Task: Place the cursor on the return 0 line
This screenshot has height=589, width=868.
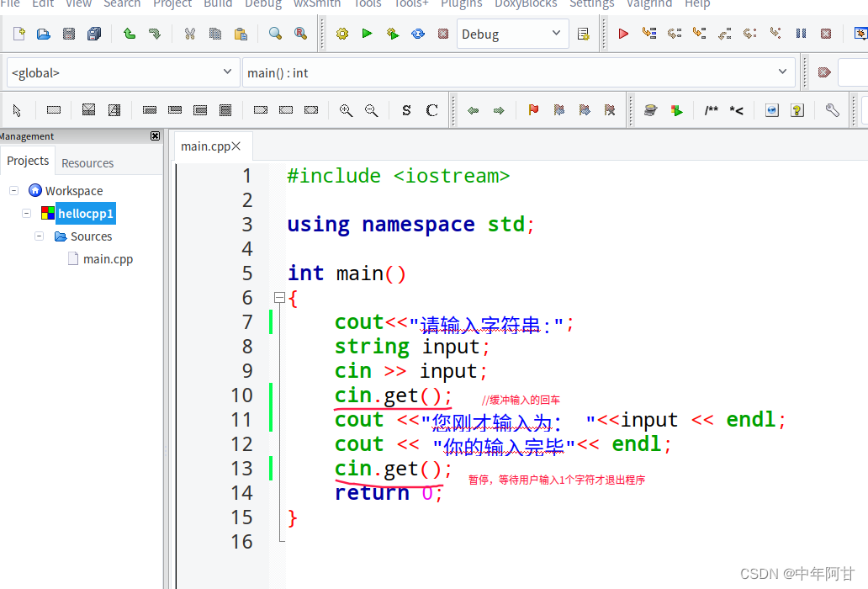Action: pyautogui.click(x=389, y=493)
